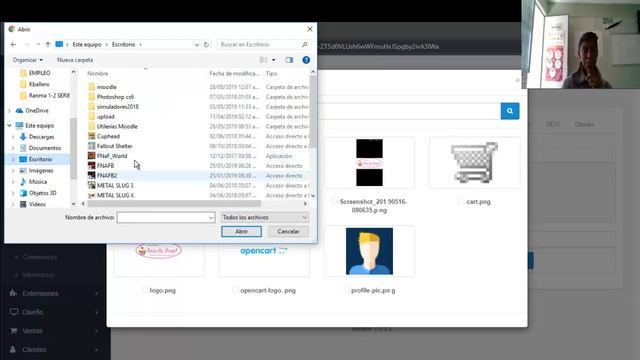Click Este equipo in address breadcrumb
Screen dimensions: 640x360
(x=87, y=44)
